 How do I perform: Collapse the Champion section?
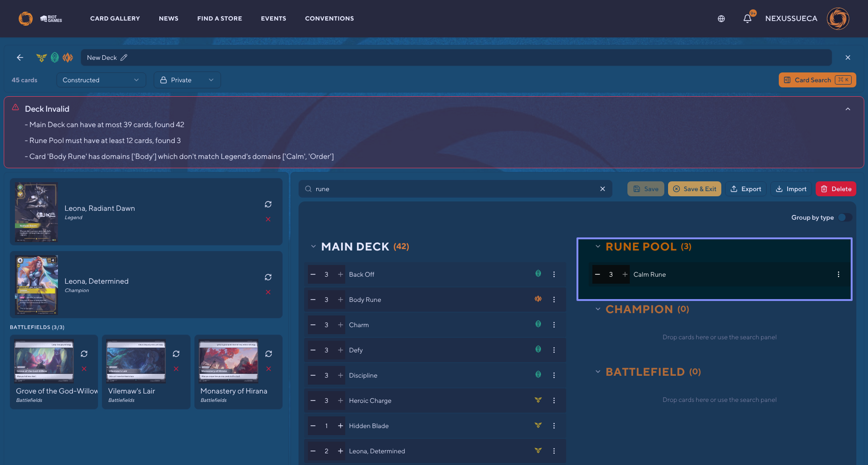[598, 309]
